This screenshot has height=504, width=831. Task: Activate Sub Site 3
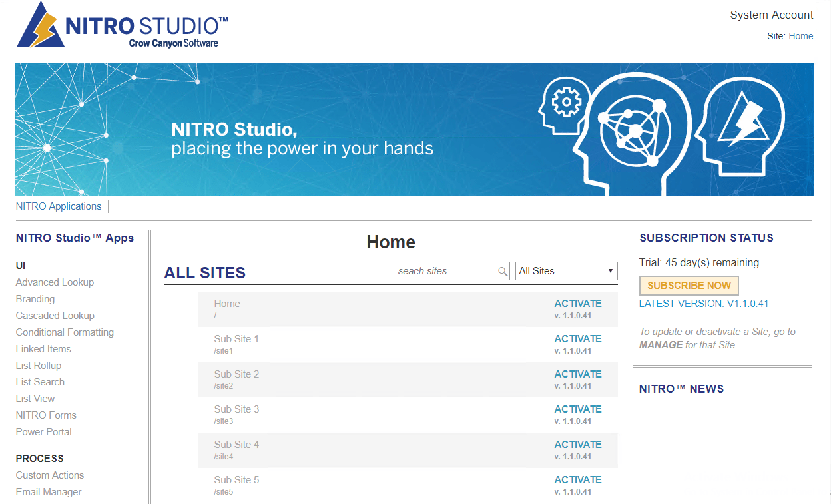click(x=578, y=409)
